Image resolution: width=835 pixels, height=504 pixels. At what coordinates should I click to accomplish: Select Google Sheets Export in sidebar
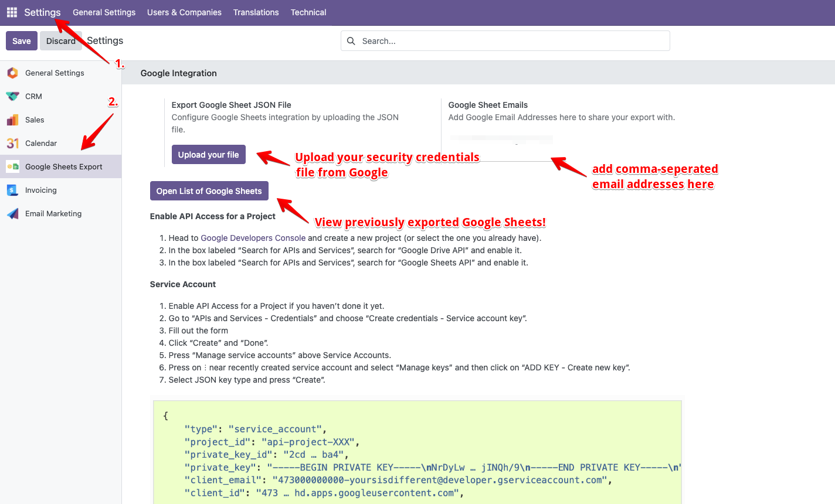[61, 166]
